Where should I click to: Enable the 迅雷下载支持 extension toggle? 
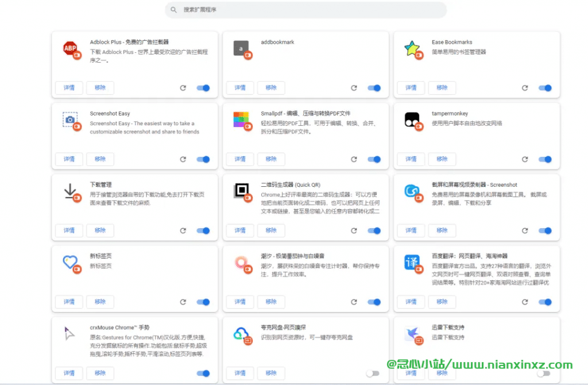(x=544, y=373)
